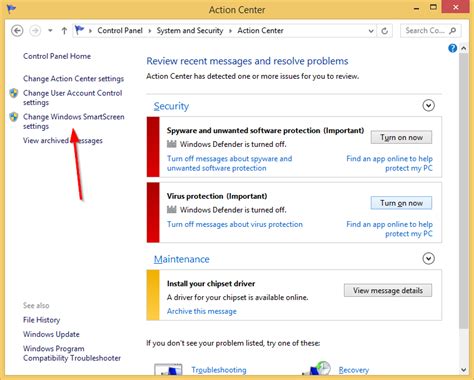Click the Troubleshooting computer icon
Viewport: 474px width, 380px height.
(x=168, y=369)
